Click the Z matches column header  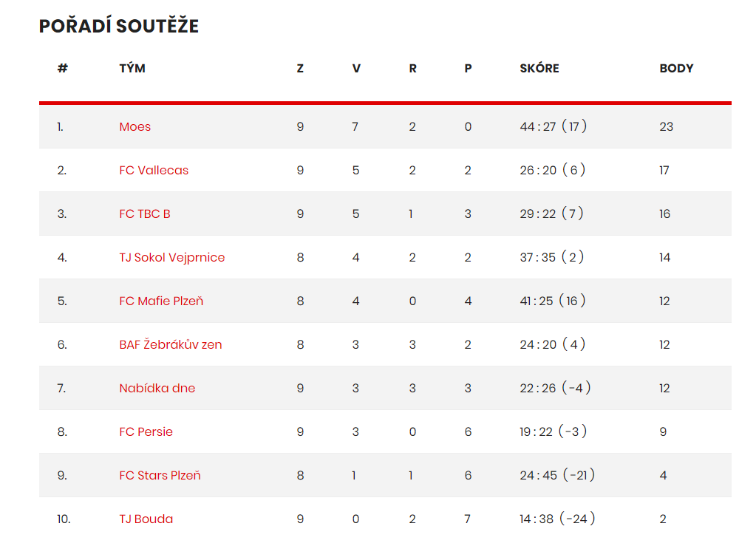point(300,69)
